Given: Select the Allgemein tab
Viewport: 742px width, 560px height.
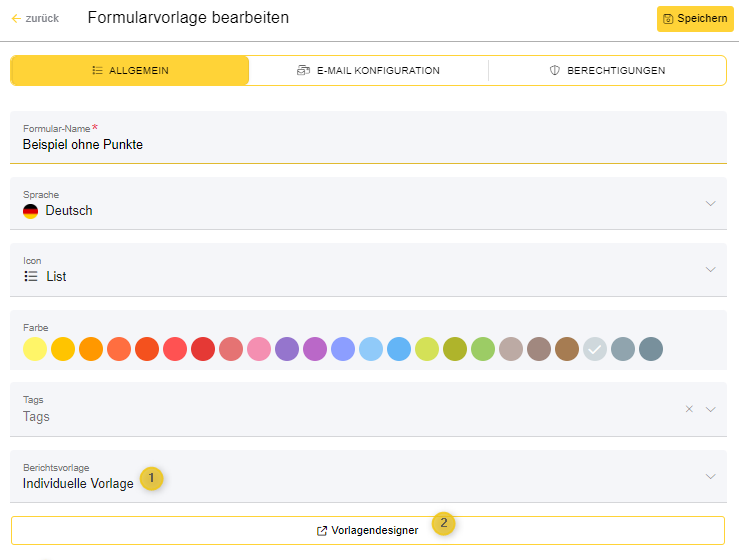Looking at the screenshot, I should click(x=130, y=70).
